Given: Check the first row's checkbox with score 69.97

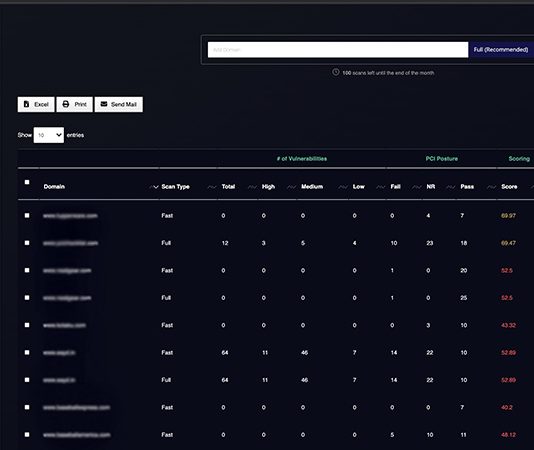Looking at the screenshot, I should coord(27,216).
